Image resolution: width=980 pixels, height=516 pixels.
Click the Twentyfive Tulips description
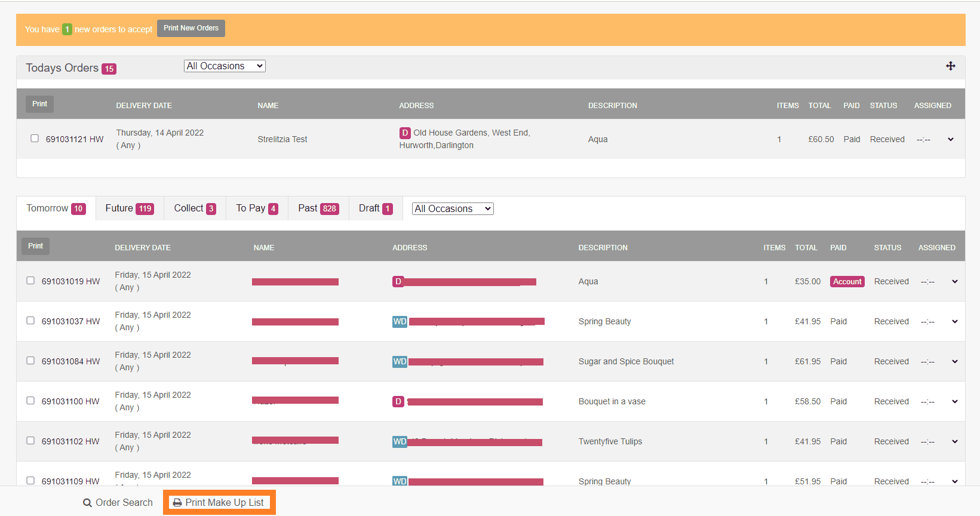coord(610,441)
